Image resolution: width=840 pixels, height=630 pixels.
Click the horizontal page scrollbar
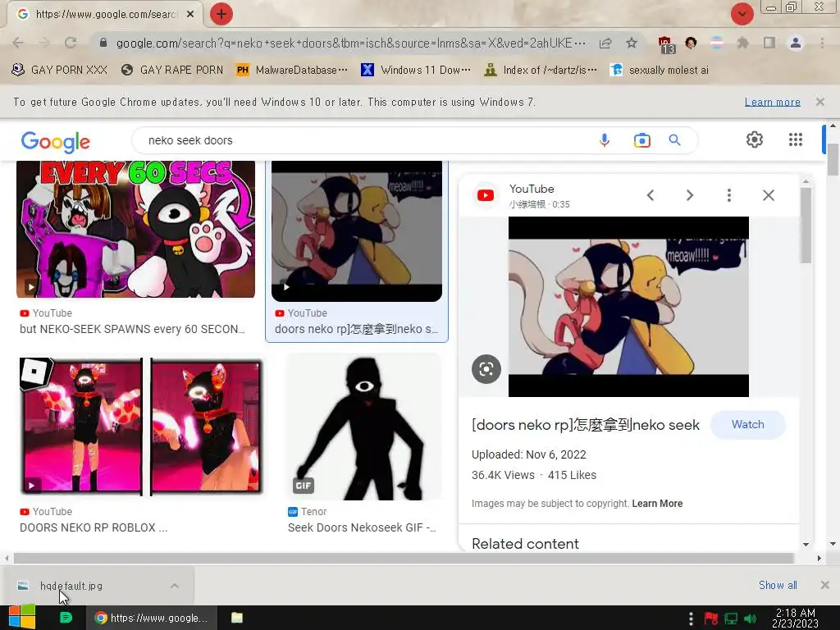click(x=403, y=558)
